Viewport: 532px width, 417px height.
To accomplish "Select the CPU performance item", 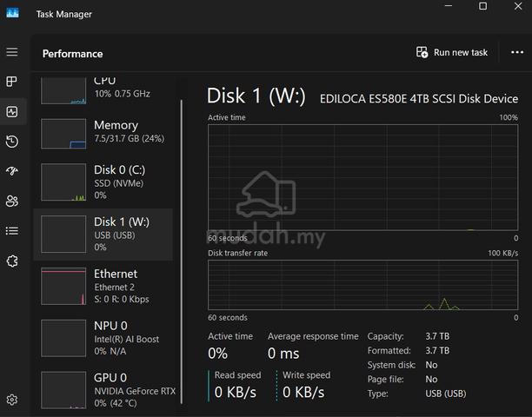I will (x=103, y=89).
